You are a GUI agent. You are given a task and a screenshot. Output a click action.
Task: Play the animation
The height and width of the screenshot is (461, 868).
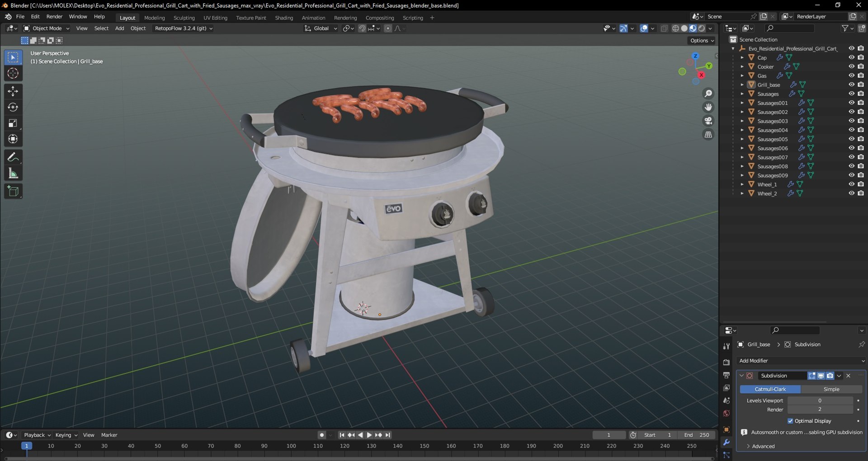(x=369, y=435)
